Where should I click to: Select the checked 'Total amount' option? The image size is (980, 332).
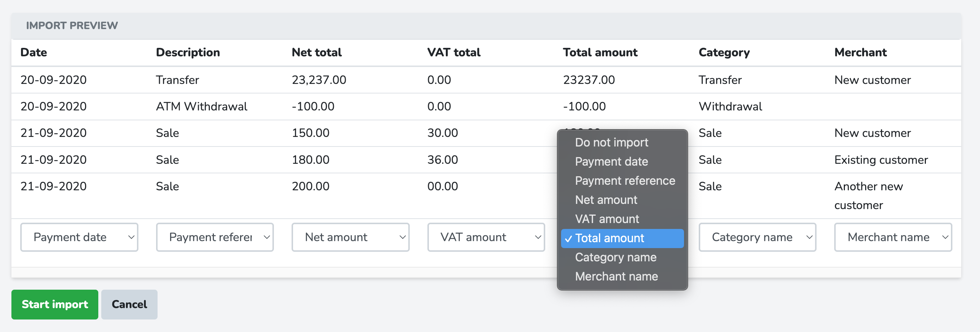[609, 238]
